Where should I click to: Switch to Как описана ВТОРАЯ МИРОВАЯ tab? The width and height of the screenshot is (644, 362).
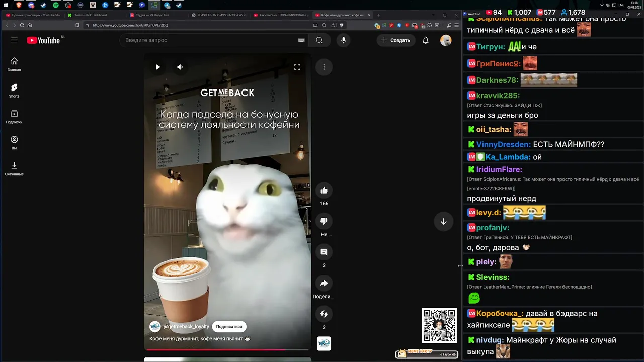point(281,15)
